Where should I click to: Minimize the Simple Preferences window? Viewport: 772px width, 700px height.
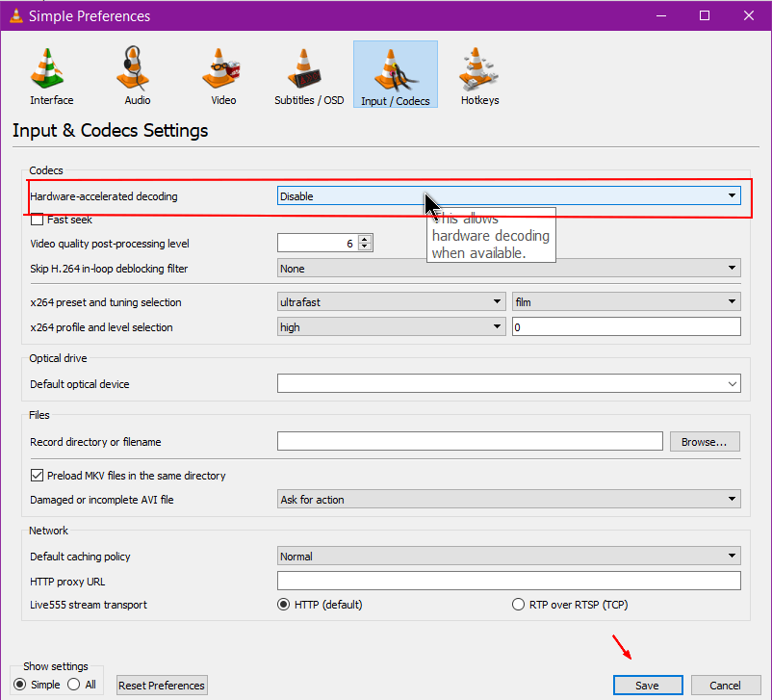click(661, 15)
